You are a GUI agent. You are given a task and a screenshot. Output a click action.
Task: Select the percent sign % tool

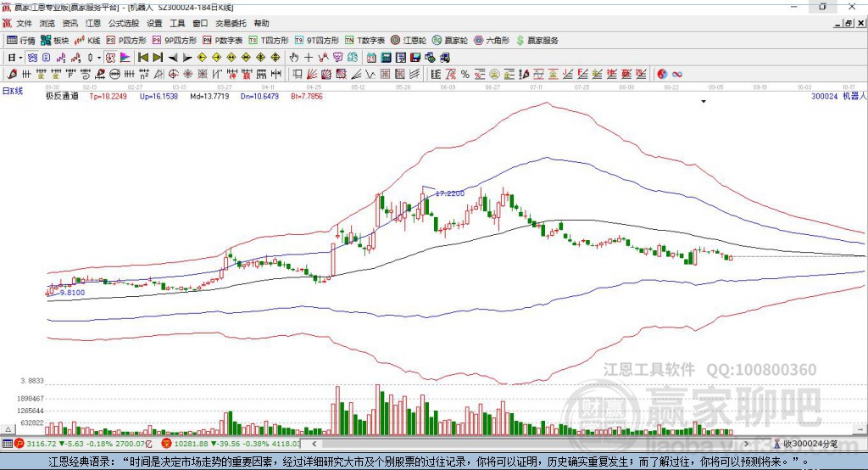(x=465, y=75)
